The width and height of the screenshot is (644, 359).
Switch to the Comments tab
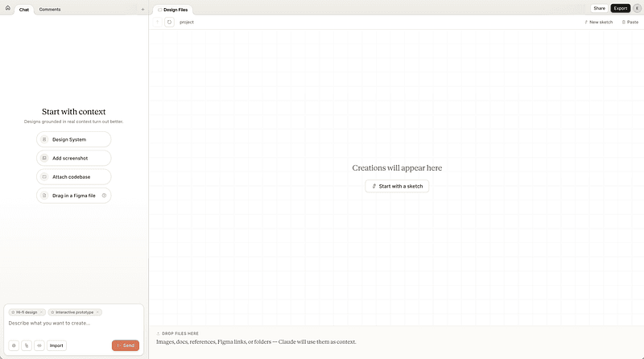coord(50,10)
